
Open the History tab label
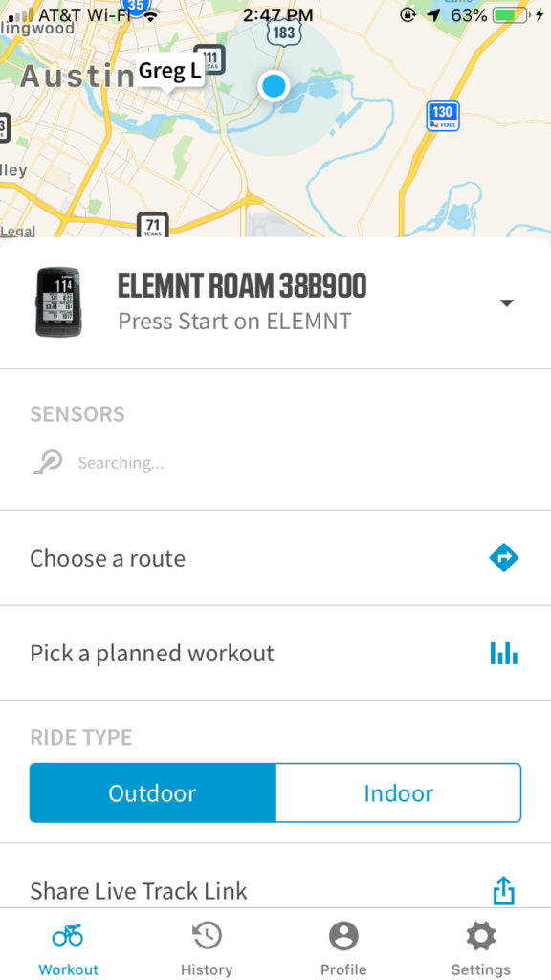pos(207,969)
